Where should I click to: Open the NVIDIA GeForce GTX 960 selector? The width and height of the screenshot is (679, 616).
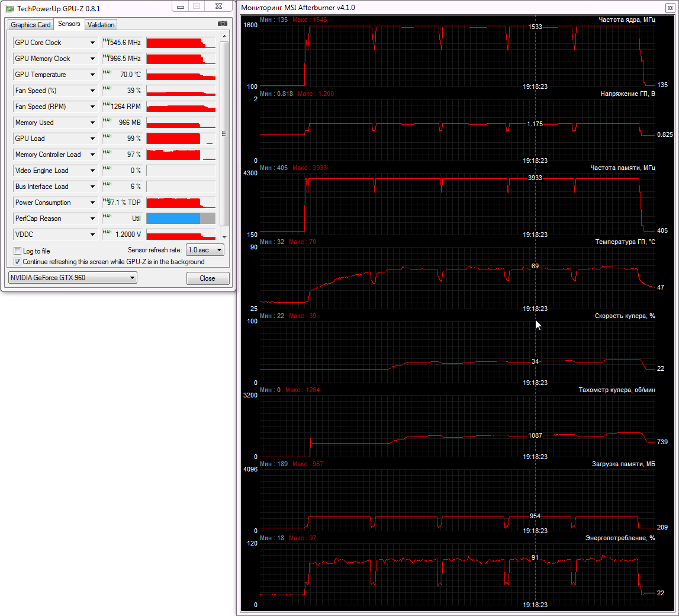coord(72,278)
